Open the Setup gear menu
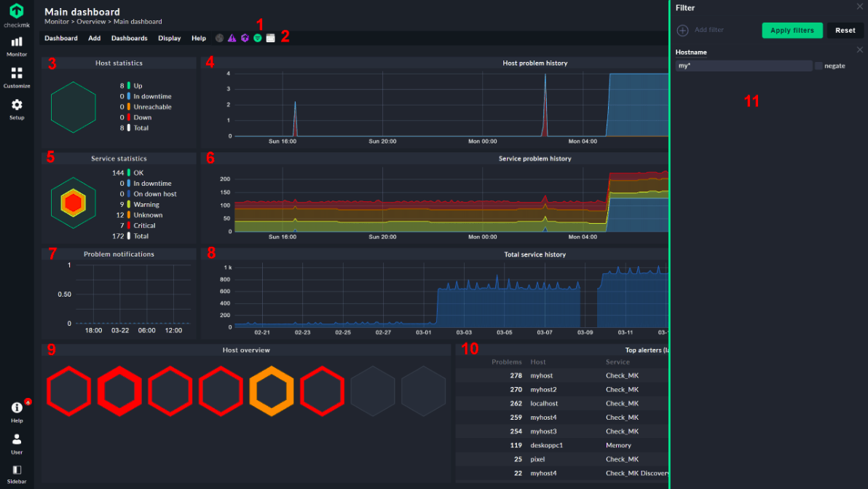The height and width of the screenshot is (489, 868). point(17,109)
